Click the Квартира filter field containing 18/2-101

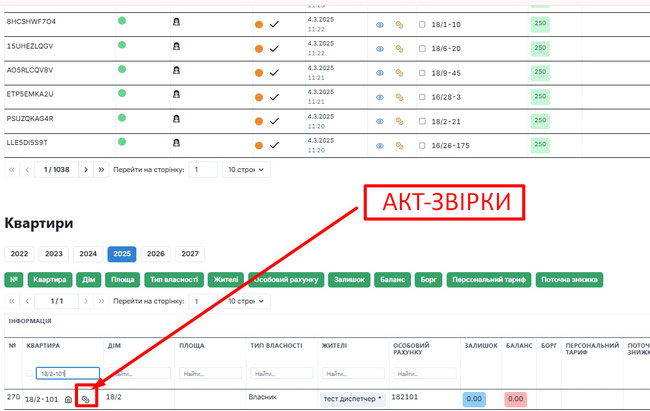point(68,373)
